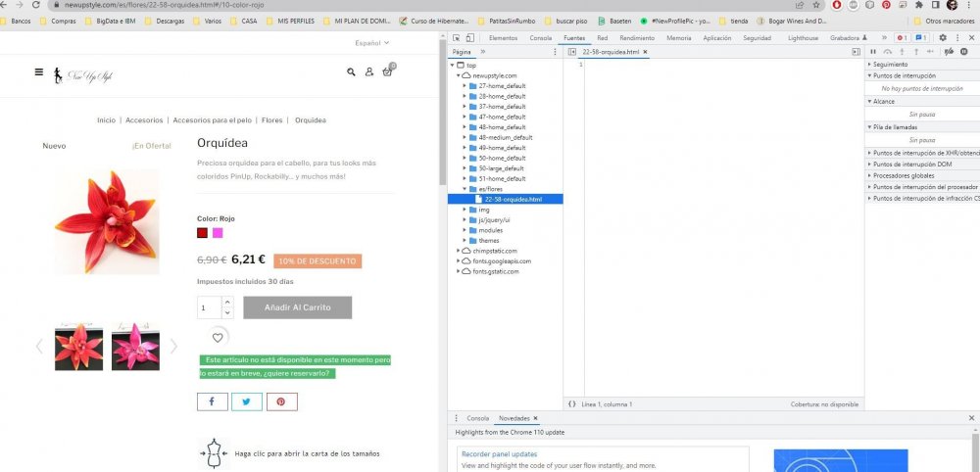Open the website hamburger menu
The image size is (980, 472).
tap(39, 71)
